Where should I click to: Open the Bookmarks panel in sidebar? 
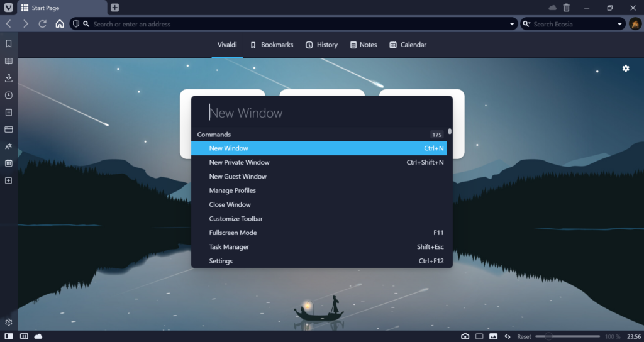pyautogui.click(x=9, y=43)
